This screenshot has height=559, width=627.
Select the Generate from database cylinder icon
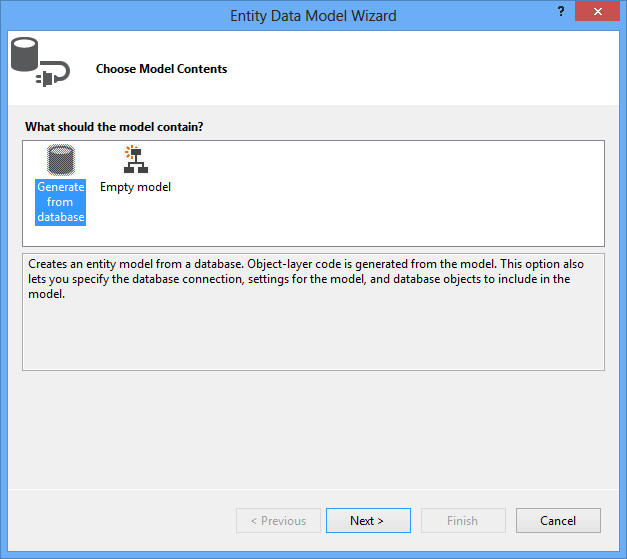(x=61, y=160)
